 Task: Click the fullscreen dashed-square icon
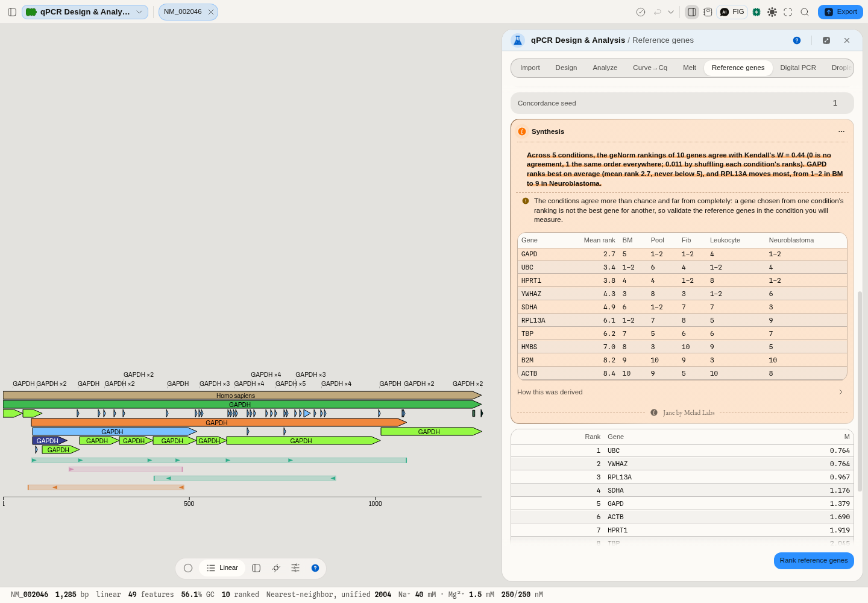tap(788, 12)
